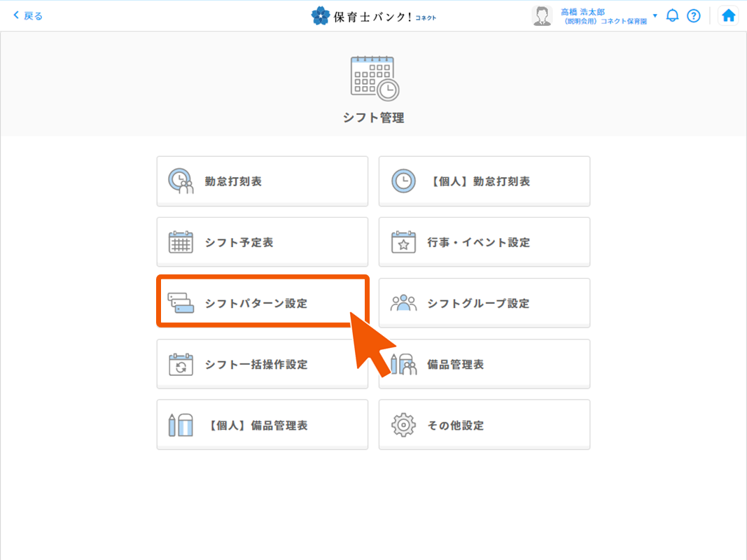
Task: Click the help question mark icon
Action: pyautogui.click(x=693, y=15)
